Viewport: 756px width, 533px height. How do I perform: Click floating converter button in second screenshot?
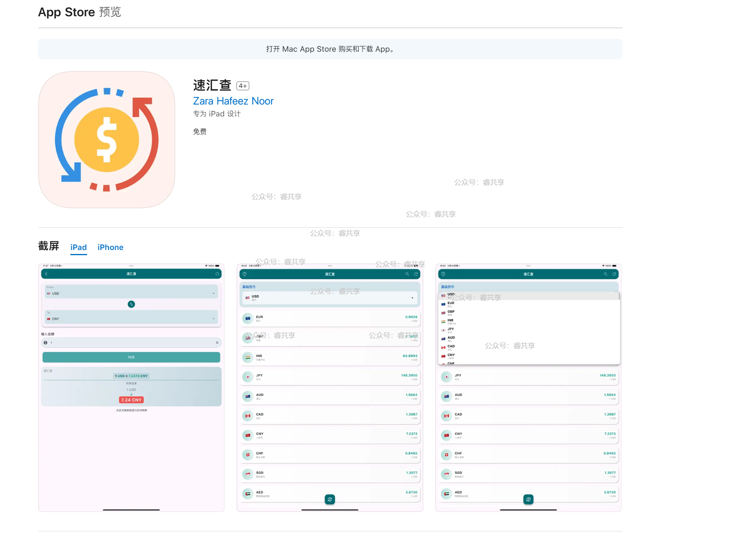pos(330,499)
